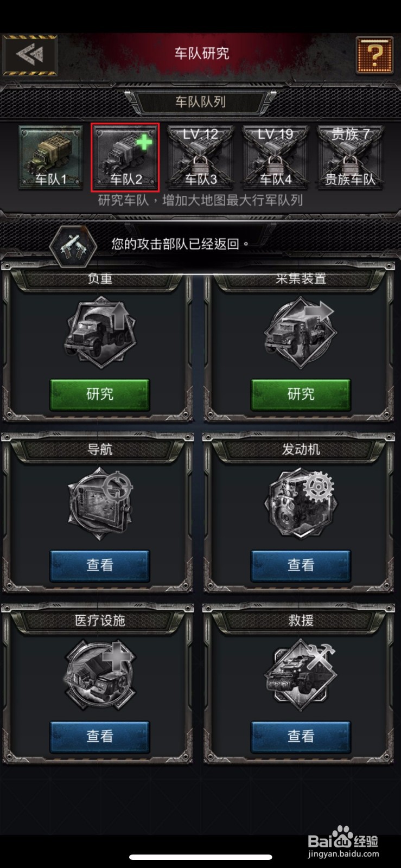The height and width of the screenshot is (868, 401).
Task: Click the 救援 rescue vehicle icon
Action: [301, 675]
